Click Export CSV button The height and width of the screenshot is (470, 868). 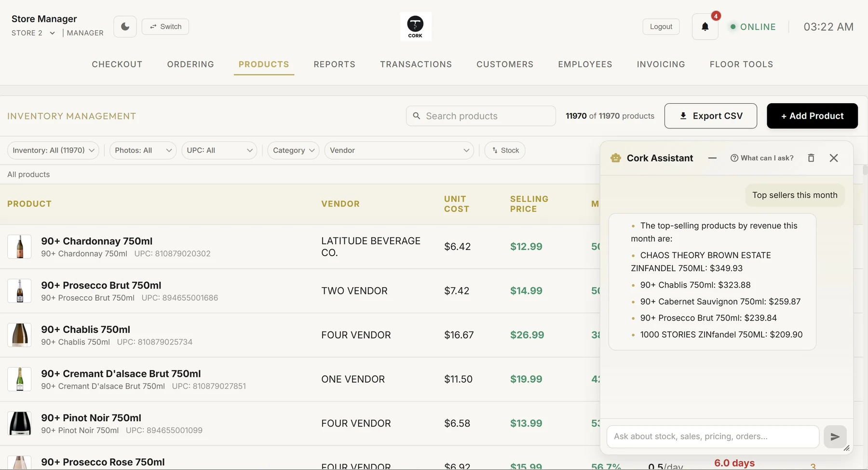[710, 116]
